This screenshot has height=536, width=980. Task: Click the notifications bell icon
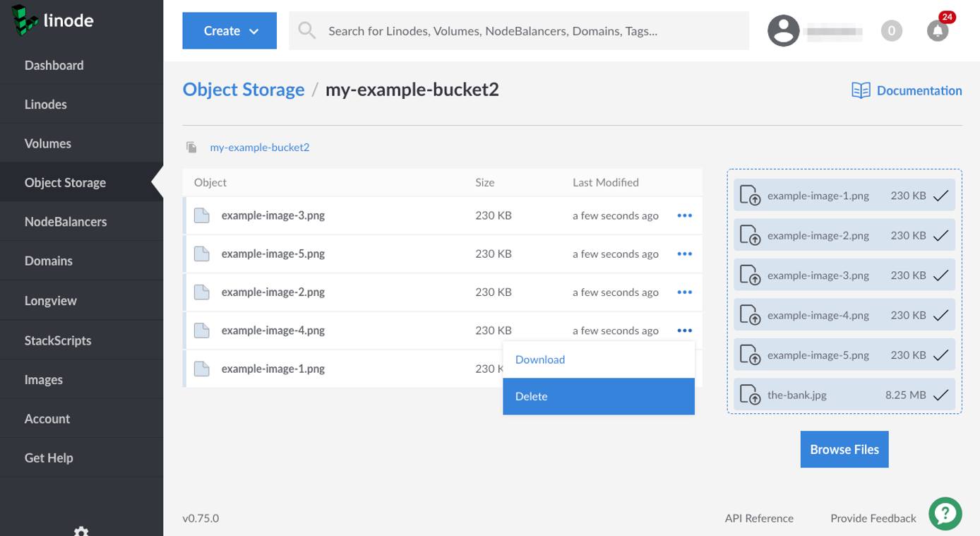coord(937,31)
